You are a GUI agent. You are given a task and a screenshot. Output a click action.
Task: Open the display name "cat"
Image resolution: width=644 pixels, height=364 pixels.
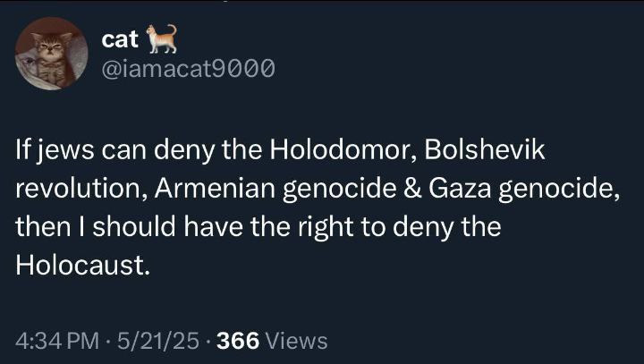(x=120, y=39)
